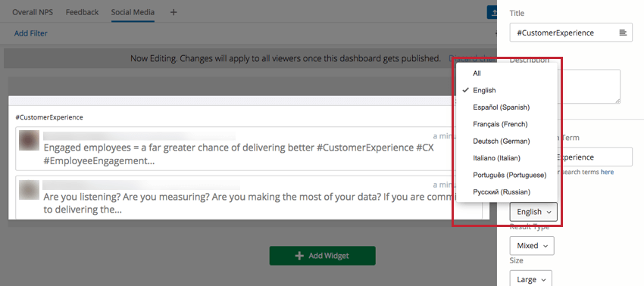Click the blue export button at top
The height and width of the screenshot is (286, 644).
(492, 12)
